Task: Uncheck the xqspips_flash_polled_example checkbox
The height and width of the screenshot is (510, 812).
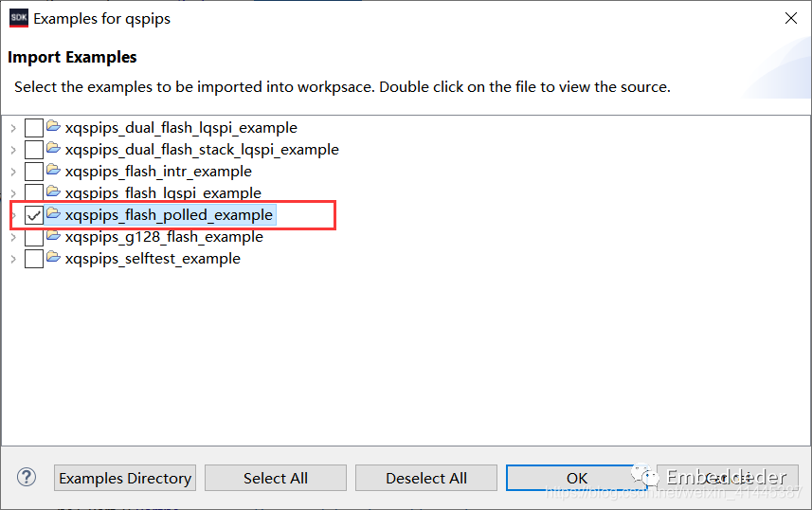Action: click(x=34, y=215)
